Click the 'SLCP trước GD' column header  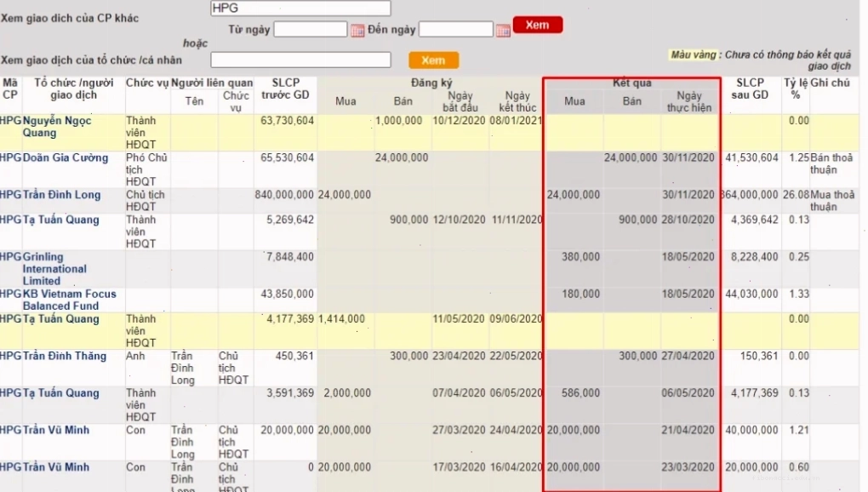pyautogui.click(x=285, y=89)
